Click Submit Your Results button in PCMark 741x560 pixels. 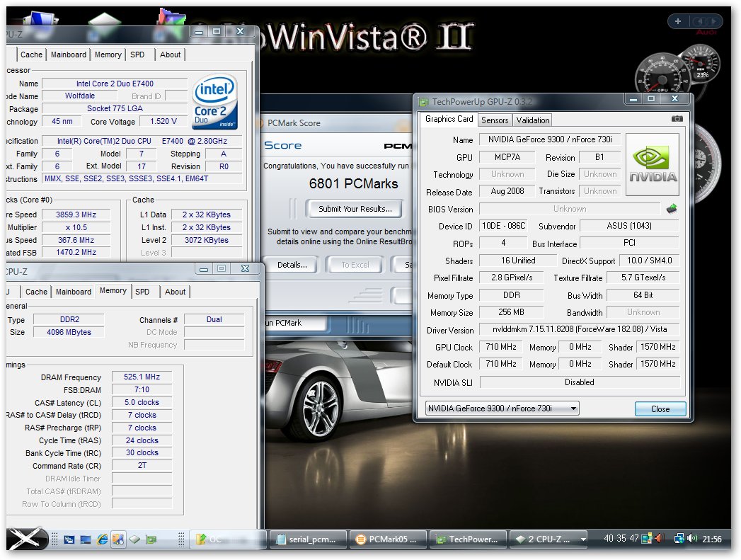click(x=355, y=209)
